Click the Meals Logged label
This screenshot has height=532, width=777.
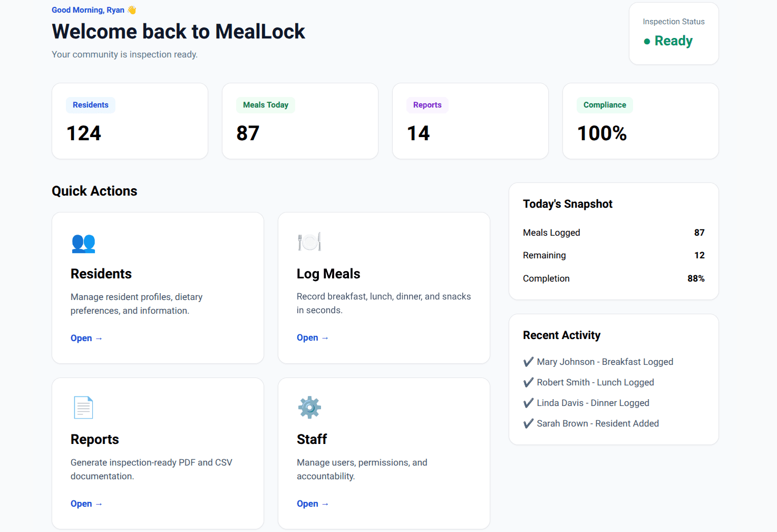[x=551, y=233]
